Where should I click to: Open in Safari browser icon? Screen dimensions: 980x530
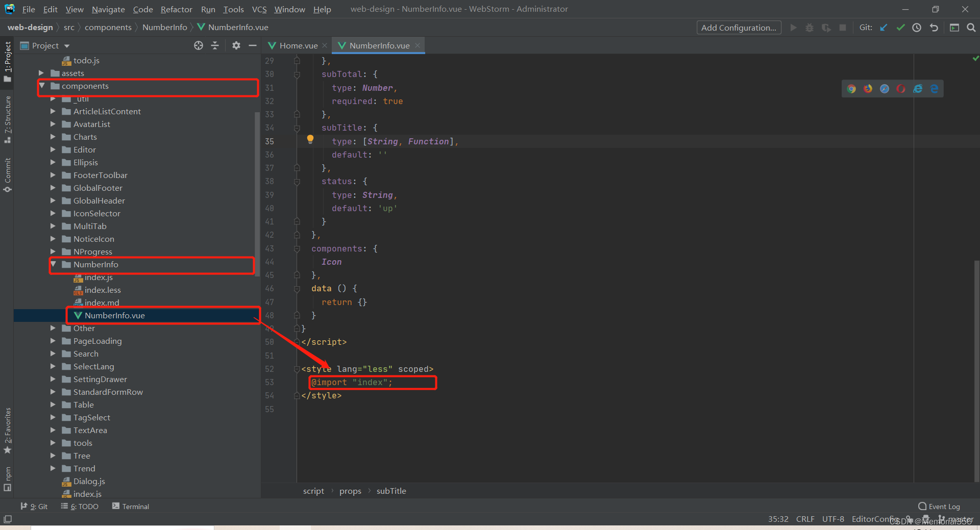click(885, 89)
